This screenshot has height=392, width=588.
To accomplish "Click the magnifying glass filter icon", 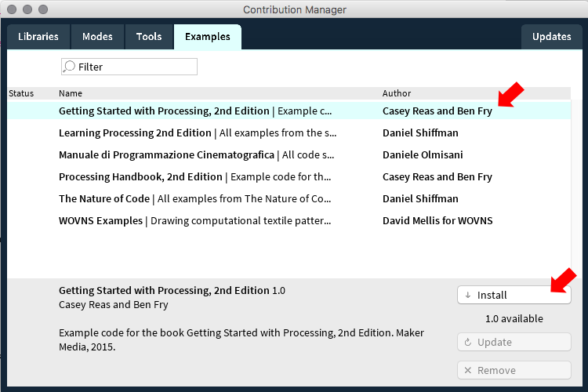I will coord(69,67).
